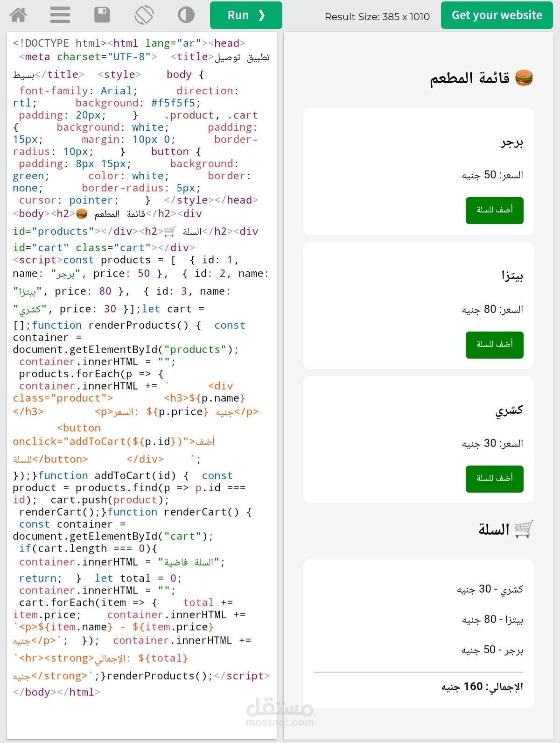This screenshot has height=743, width=560.
Task: Click 'id="cart" class="cart"' in the code
Action: (82, 248)
